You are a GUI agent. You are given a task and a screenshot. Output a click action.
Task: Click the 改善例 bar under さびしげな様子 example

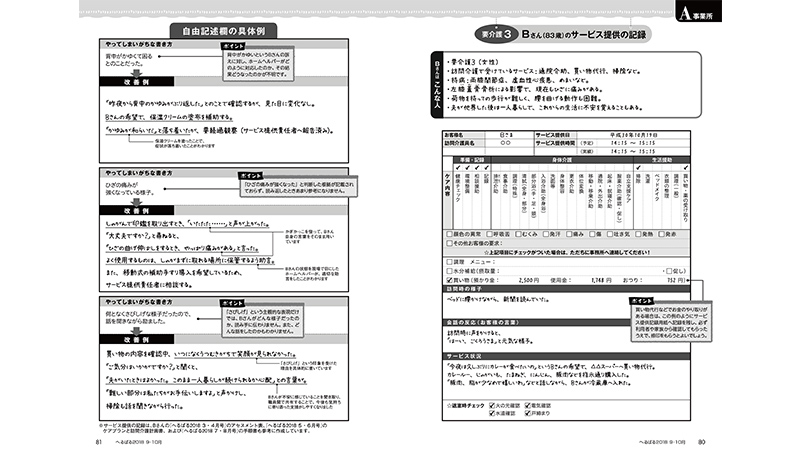(x=137, y=339)
